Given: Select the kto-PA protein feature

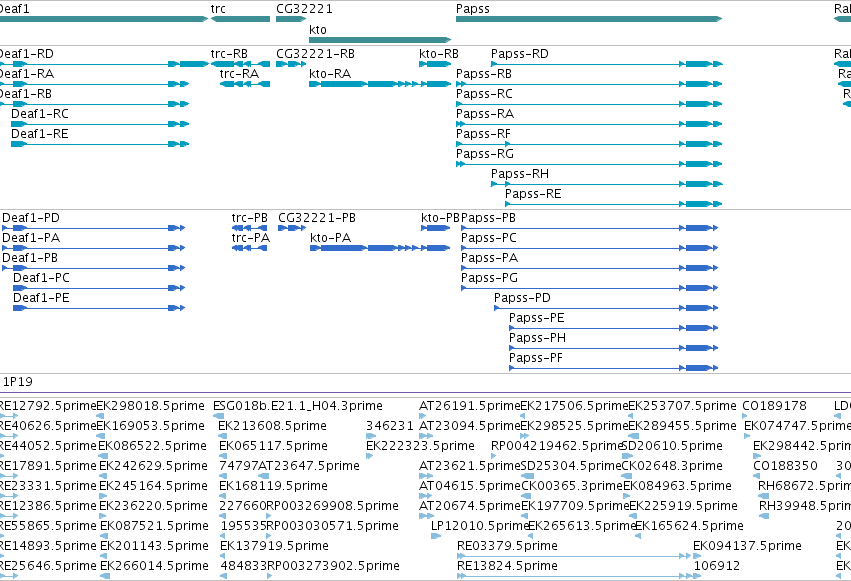Looking at the screenshot, I should coord(380,248).
